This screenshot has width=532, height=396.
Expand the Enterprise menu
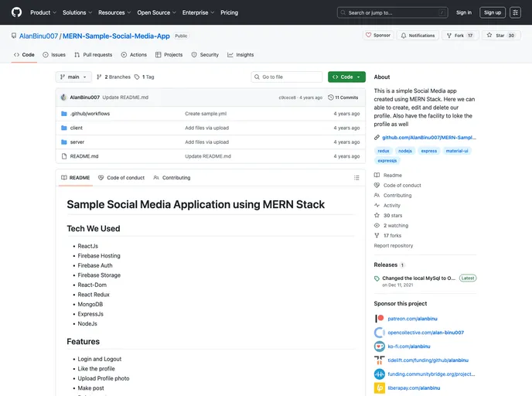[198, 12]
